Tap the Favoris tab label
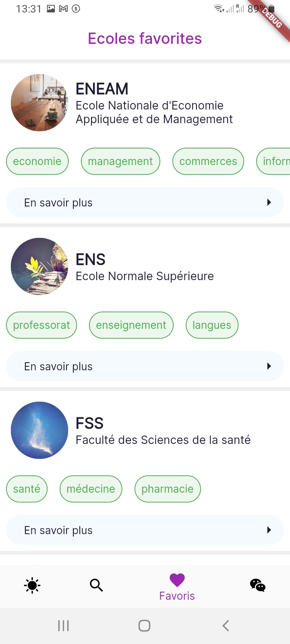 click(177, 596)
